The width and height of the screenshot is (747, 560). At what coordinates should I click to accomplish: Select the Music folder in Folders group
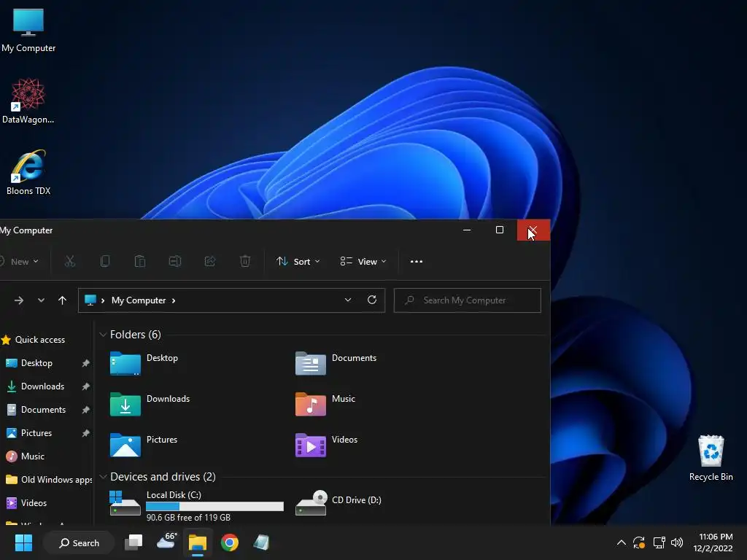pos(325,404)
